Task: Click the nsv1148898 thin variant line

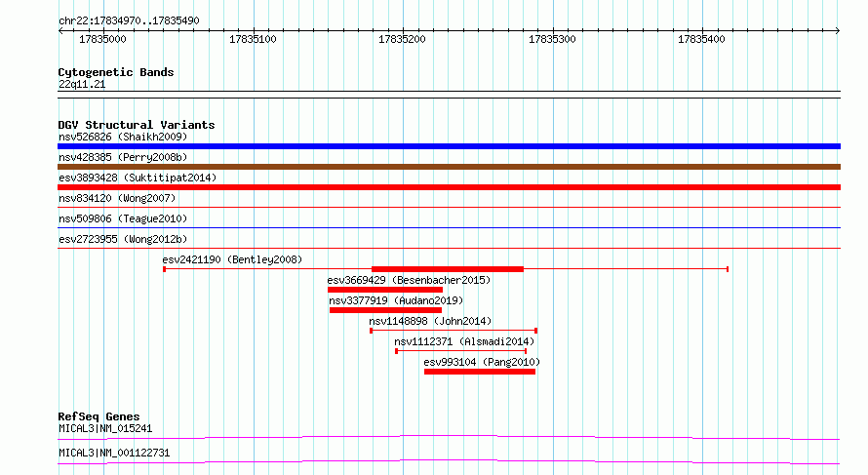Action: pyautogui.click(x=454, y=331)
